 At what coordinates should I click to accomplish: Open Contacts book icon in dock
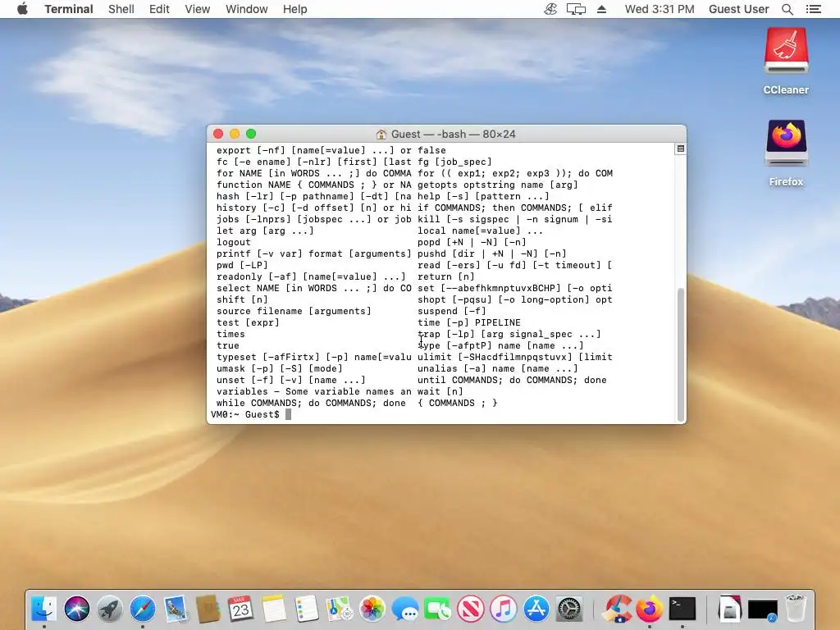208,609
